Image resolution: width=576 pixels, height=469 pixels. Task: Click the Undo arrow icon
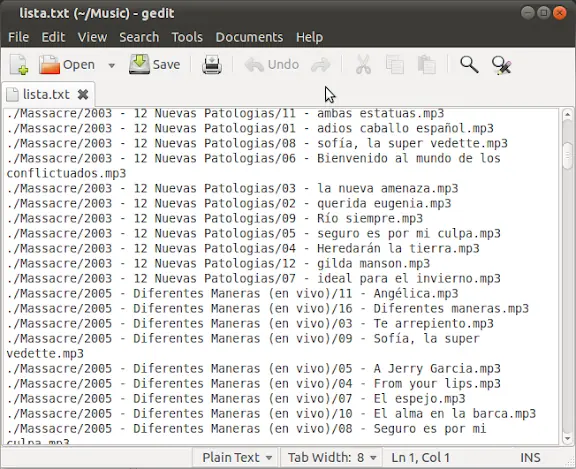[x=254, y=65]
